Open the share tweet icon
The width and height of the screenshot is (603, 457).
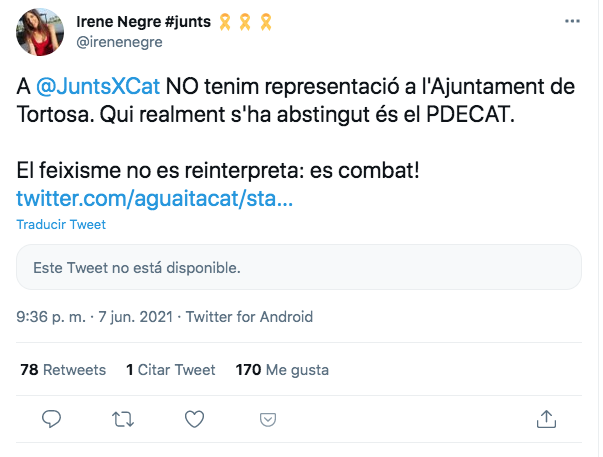click(546, 417)
